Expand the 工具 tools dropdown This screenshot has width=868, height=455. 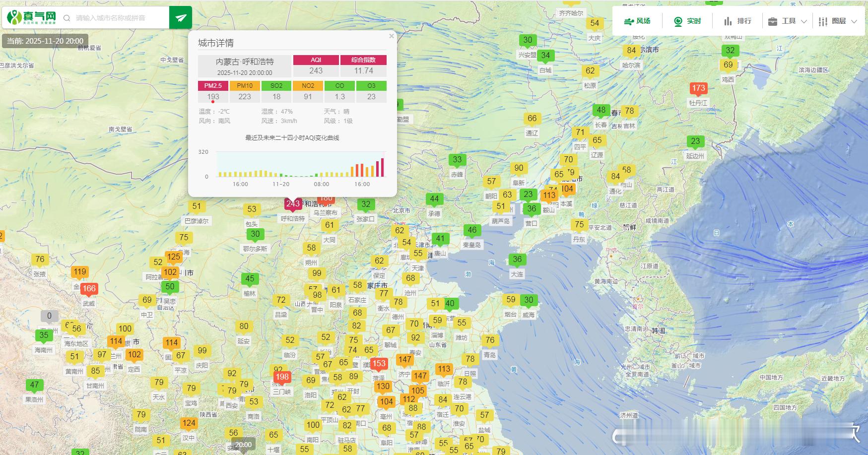pyautogui.click(x=788, y=21)
